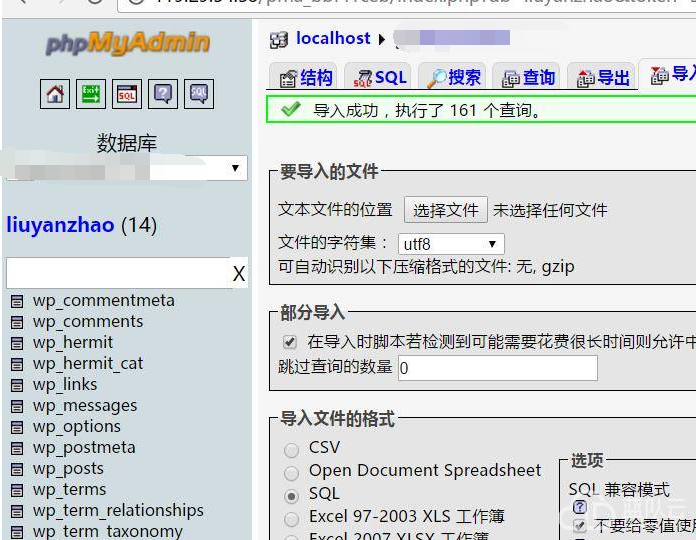Open the wp_term_relationships table
The height and width of the screenshot is (540, 696).
(118, 511)
